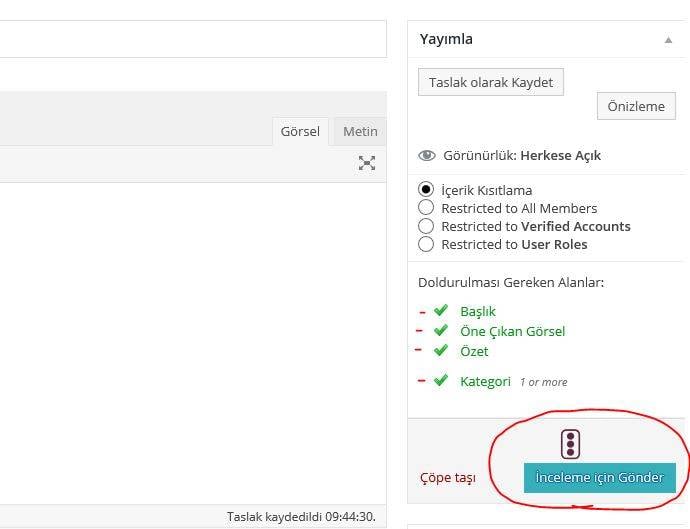The image size is (690, 529).
Task: Click the traffic light status icon
Action: click(570, 444)
